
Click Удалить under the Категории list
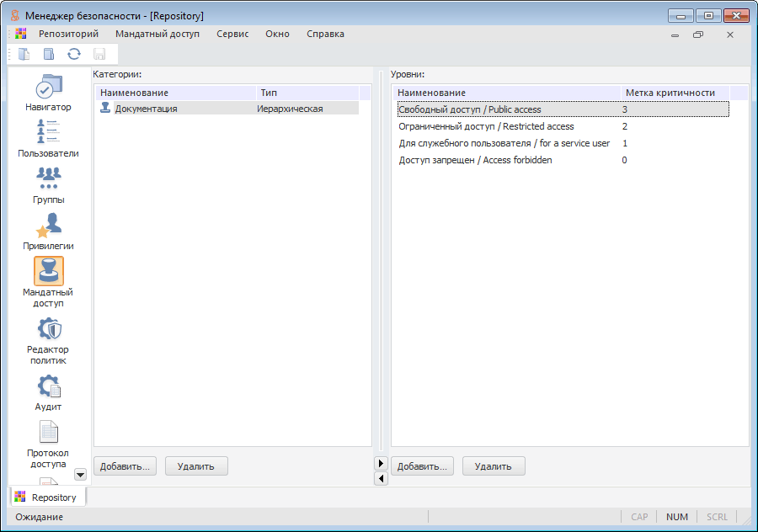[195, 466]
